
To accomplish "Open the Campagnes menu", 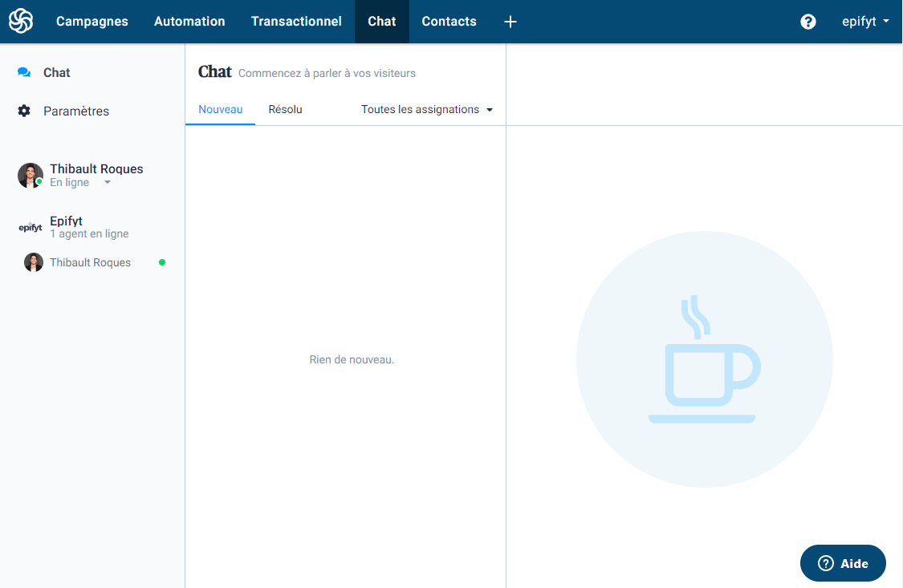I will (x=92, y=22).
